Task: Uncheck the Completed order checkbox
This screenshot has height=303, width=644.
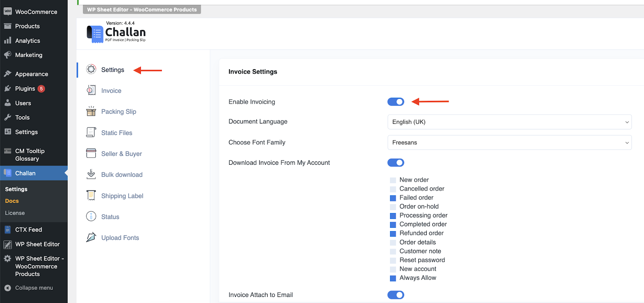Action: [x=393, y=225]
